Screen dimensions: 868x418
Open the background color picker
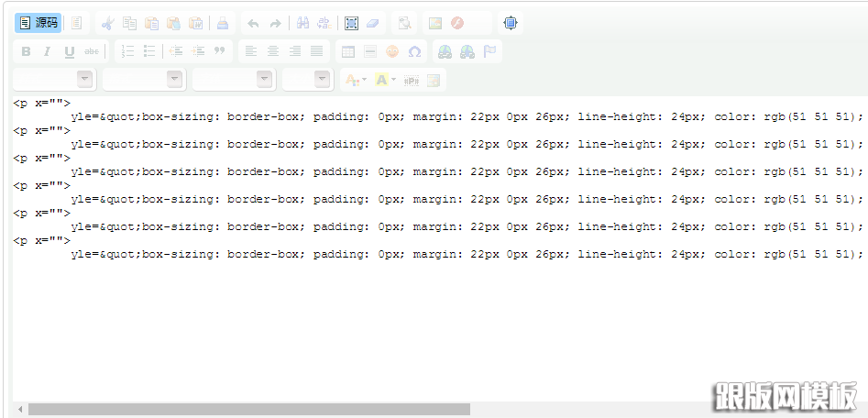pos(385,80)
